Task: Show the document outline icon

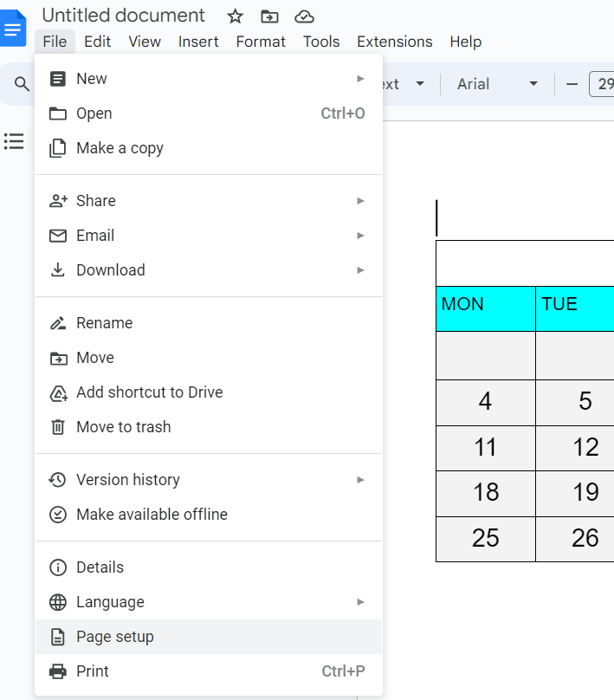Action: [14, 141]
